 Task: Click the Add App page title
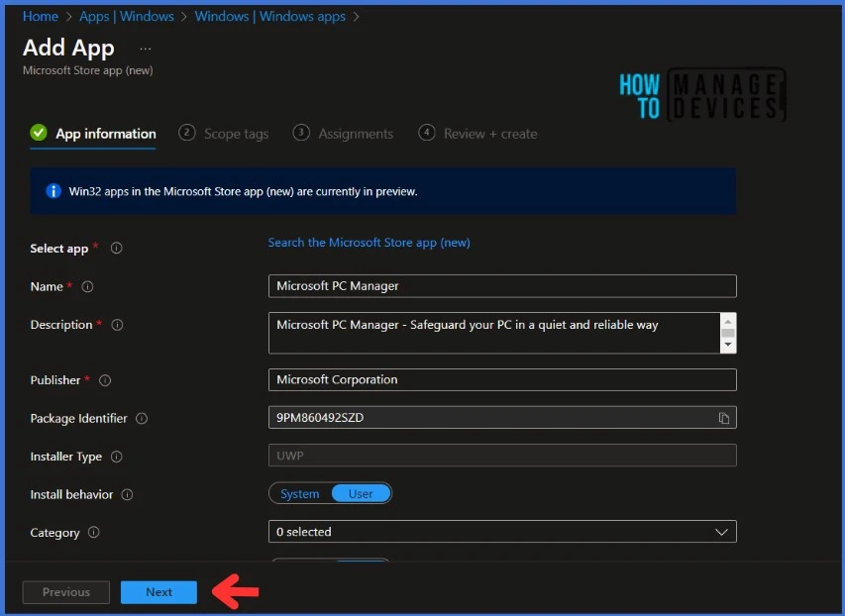click(x=68, y=48)
